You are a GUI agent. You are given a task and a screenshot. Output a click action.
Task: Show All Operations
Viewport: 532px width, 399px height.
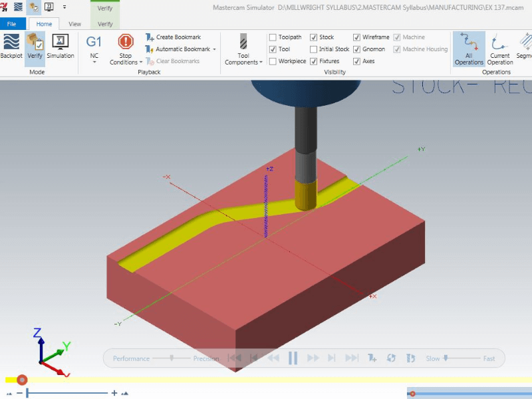[x=469, y=49]
